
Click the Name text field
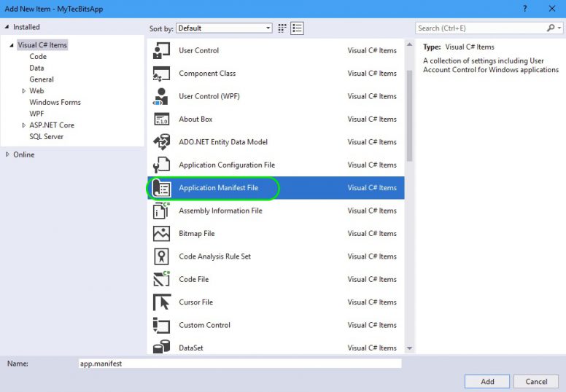coord(240,364)
